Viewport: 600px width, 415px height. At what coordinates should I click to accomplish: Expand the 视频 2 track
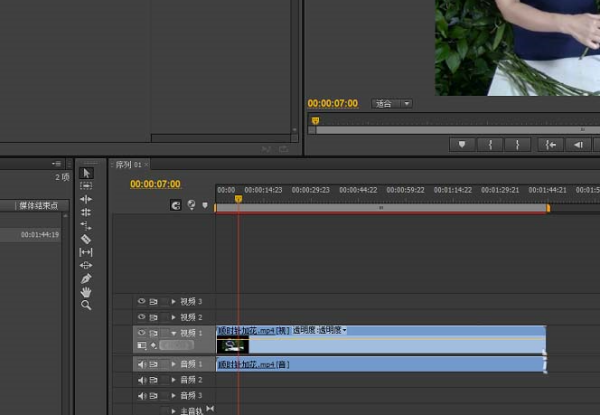pos(173,317)
